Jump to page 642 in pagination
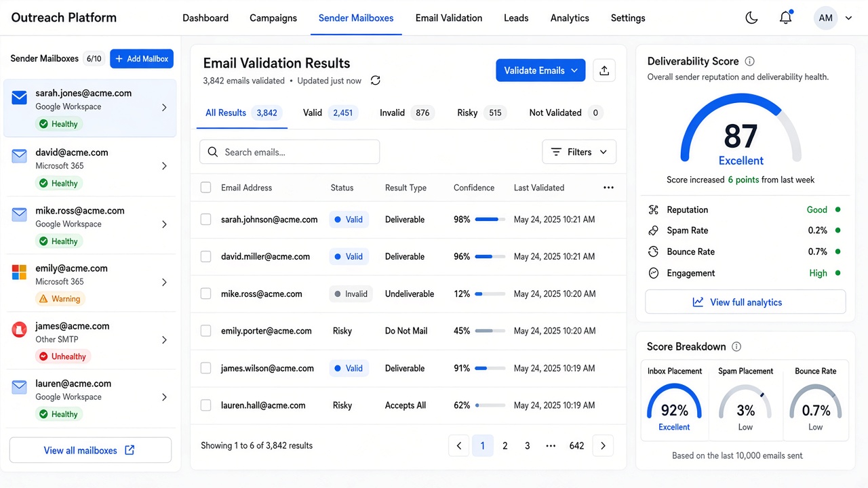 tap(576, 446)
